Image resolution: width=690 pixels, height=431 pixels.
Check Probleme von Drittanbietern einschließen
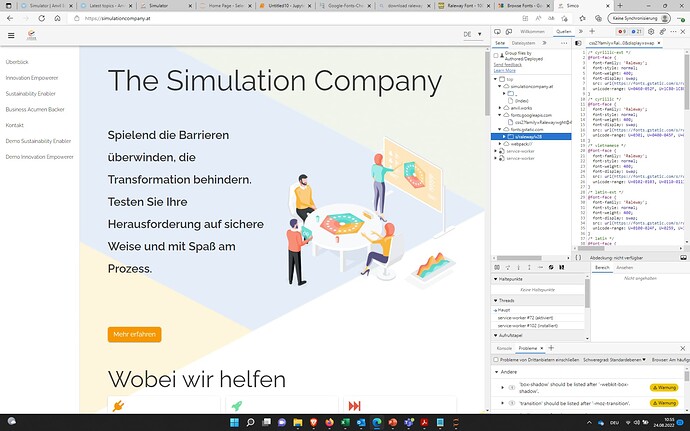coord(496,360)
